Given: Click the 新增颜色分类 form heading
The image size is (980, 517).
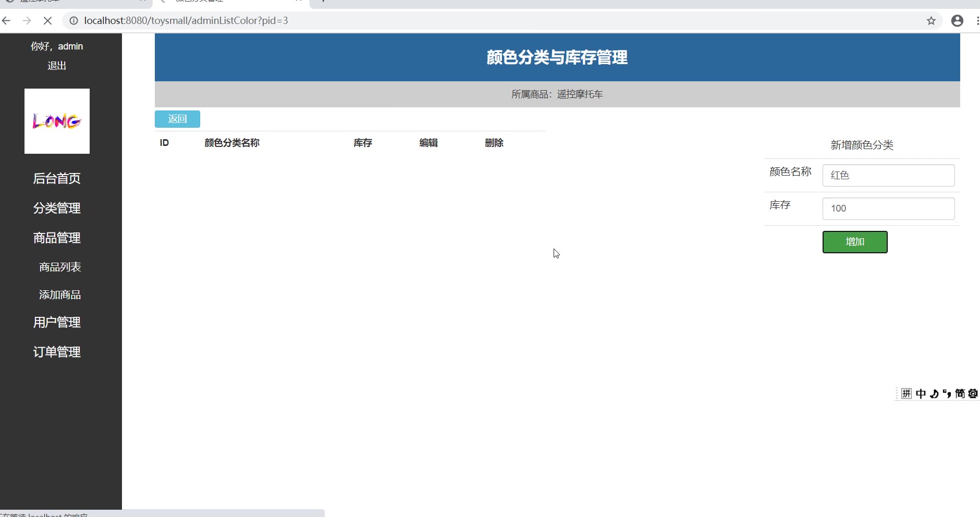Looking at the screenshot, I should (x=862, y=145).
